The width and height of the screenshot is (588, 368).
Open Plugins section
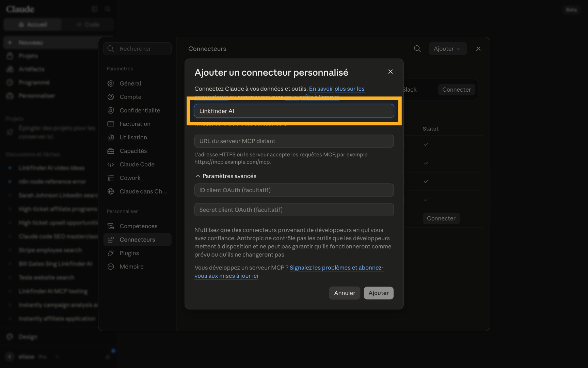(x=137, y=253)
